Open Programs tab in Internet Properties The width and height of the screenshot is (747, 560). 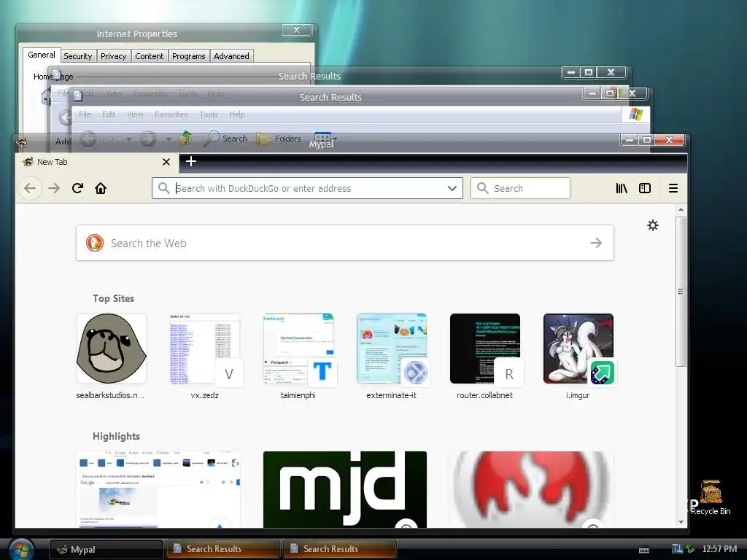189,56
